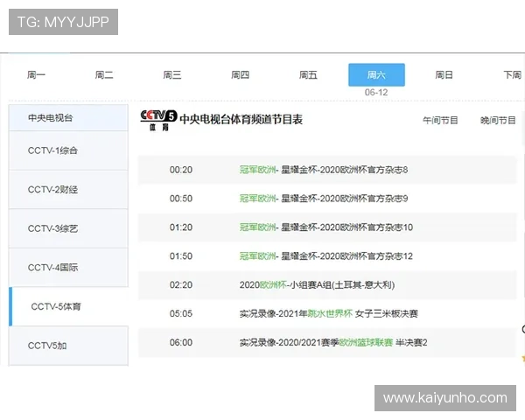Select the 周五 day tab
Screen dimensions: 525x420
(x=308, y=74)
